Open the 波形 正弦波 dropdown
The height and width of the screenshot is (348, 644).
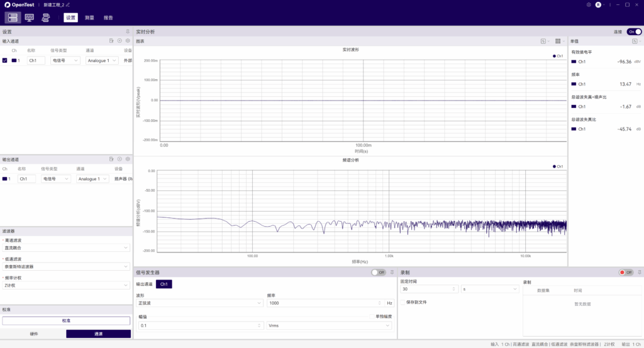click(x=199, y=303)
